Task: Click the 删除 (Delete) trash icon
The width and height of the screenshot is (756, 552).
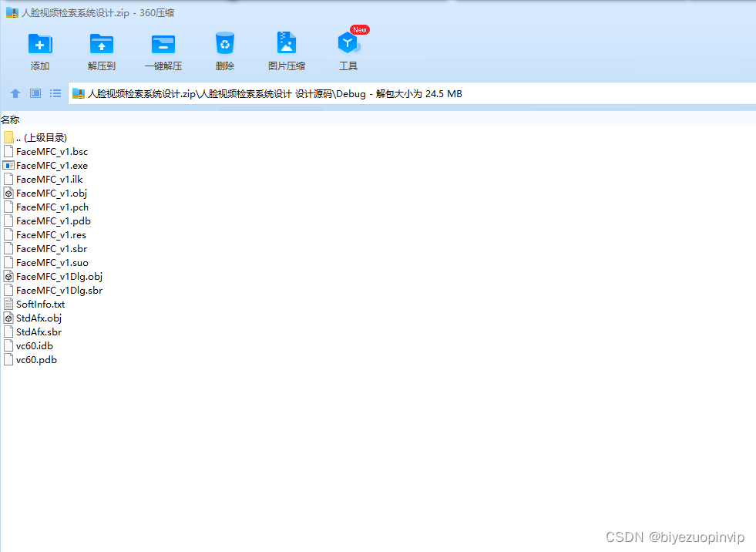Action: tap(225, 43)
